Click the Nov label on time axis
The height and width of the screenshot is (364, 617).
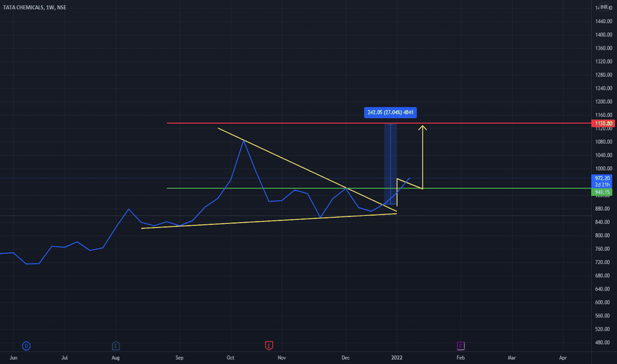[x=282, y=357]
